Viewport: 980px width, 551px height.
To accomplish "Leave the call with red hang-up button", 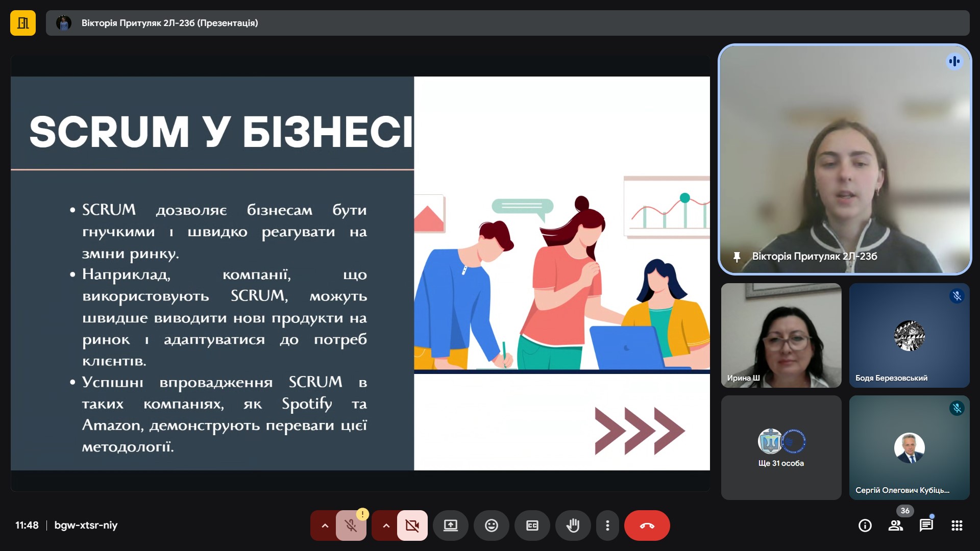I will [647, 525].
